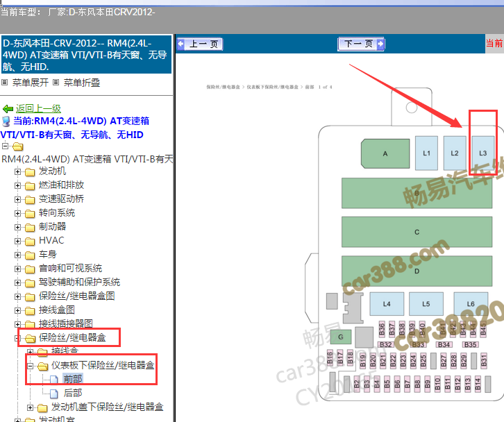Click the computer icon beside 当前:RM4

click(6, 121)
